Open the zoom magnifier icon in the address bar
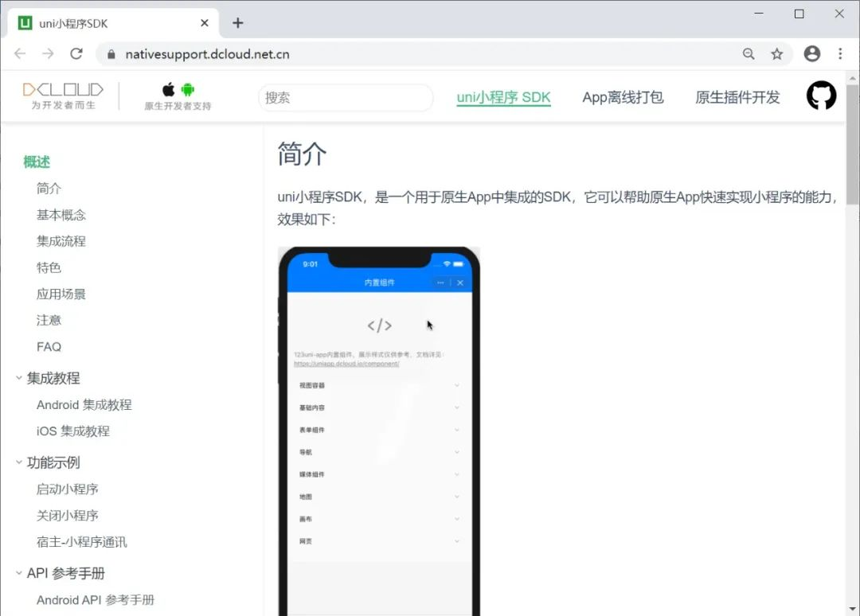The image size is (860, 616). (748, 53)
